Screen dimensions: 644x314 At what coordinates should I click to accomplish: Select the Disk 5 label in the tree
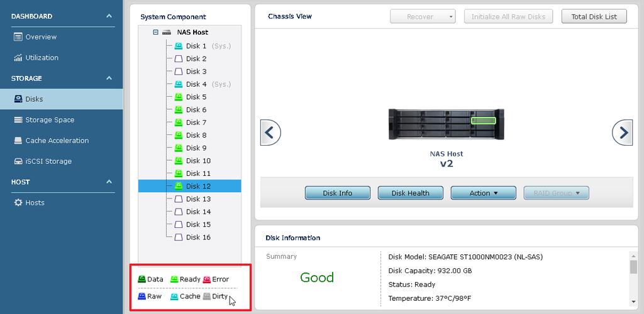(196, 97)
